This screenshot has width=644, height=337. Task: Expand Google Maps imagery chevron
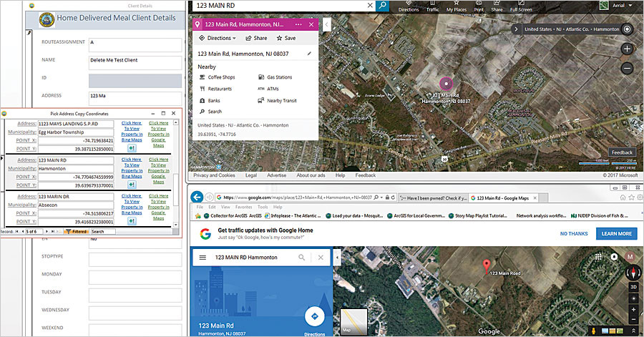[x=633, y=331]
